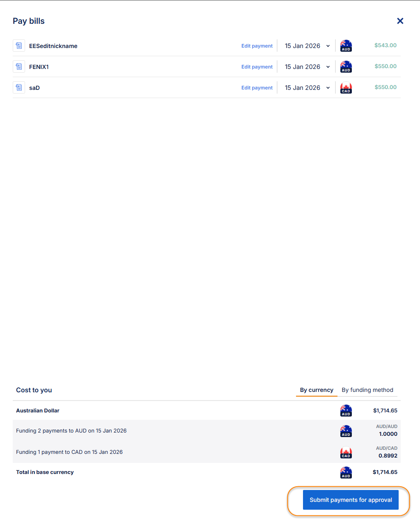
Task: Click the bill icon beside saD
Action: [19, 87]
